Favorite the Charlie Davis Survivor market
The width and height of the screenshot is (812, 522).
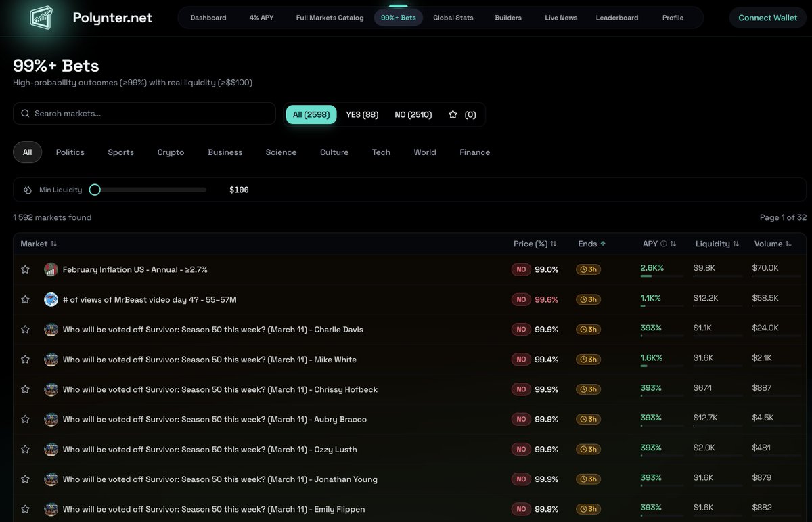pos(25,329)
